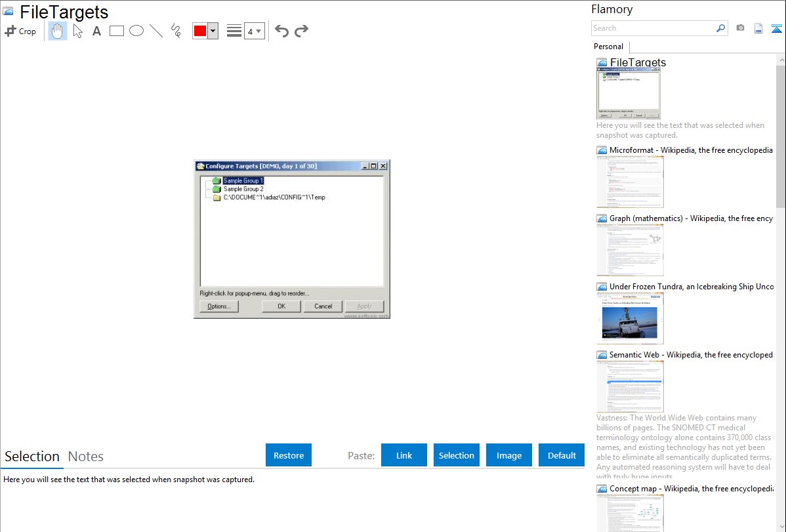
Task: Click the snapshot list scrollbar thumb
Action: [x=781, y=136]
